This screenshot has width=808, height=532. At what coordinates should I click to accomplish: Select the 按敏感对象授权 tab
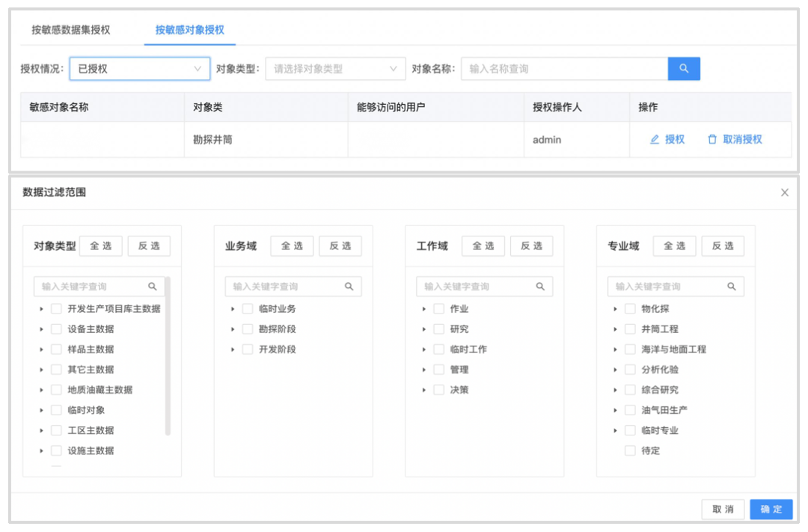pos(190,30)
